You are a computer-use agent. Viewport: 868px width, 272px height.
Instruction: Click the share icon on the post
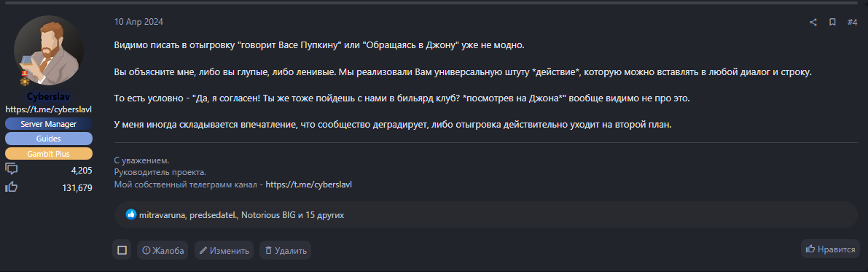(x=813, y=22)
